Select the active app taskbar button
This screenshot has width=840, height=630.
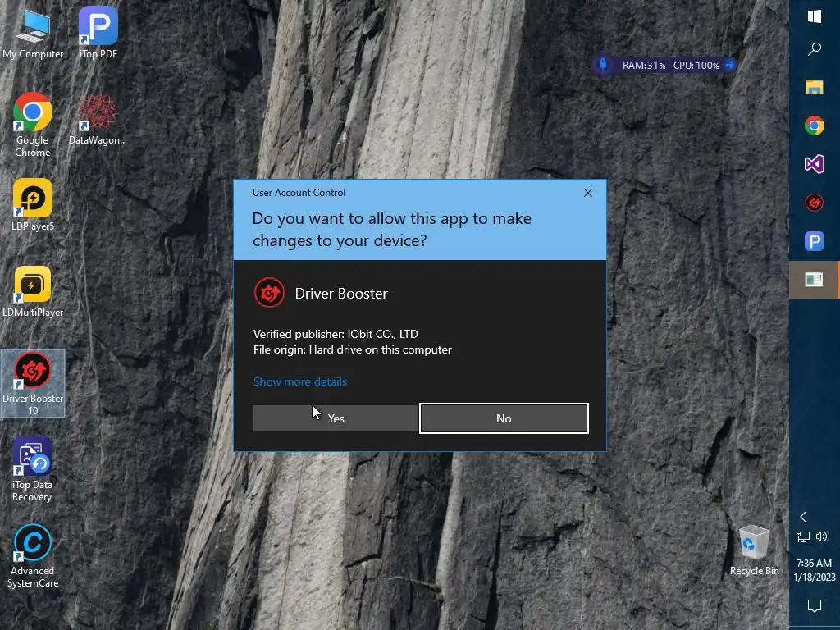tap(815, 280)
